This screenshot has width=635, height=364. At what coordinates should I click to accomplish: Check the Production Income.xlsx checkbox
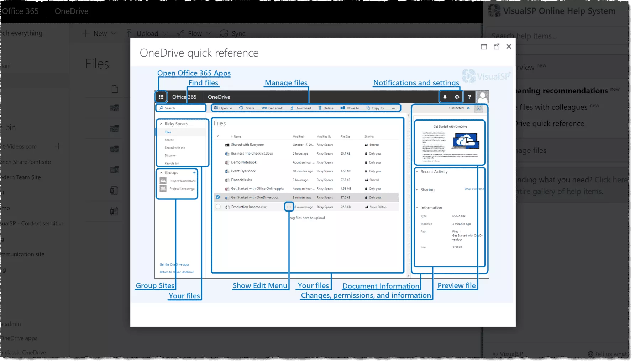[218, 207]
